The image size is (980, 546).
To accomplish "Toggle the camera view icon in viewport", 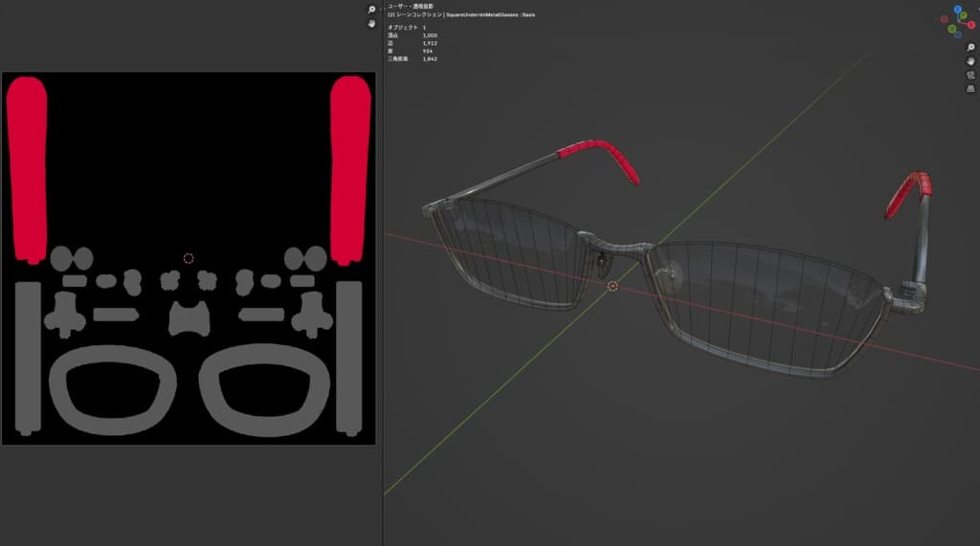I will 969,75.
